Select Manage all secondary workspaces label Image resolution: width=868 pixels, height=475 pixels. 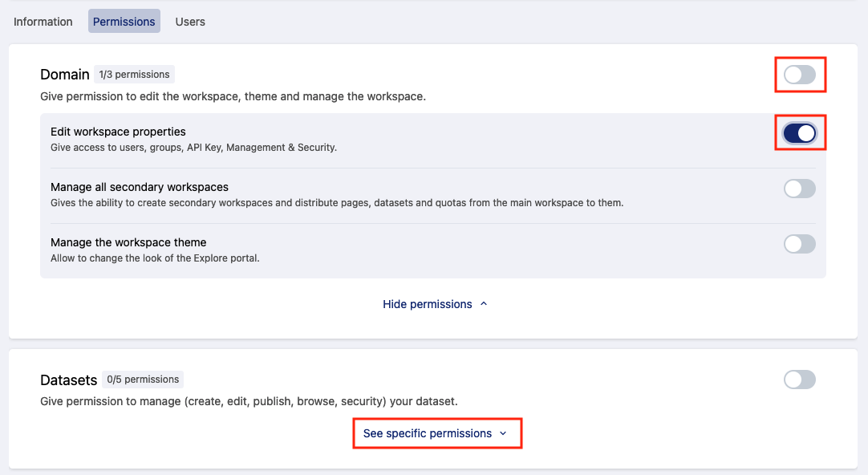140,187
